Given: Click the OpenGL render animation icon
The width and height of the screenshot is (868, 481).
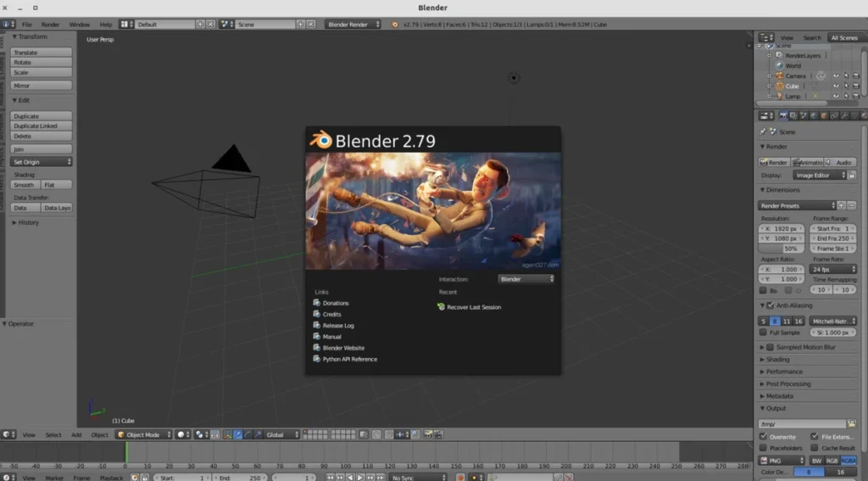Looking at the screenshot, I should click(x=438, y=435).
